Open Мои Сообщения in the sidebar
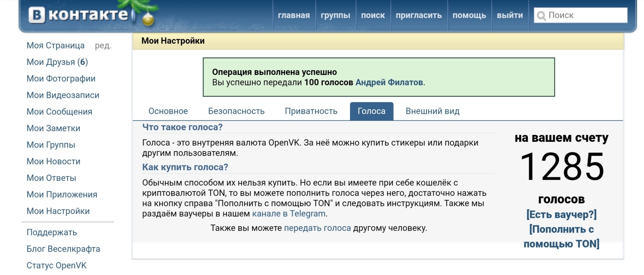Screen dimensions: 644x275 click(59, 112)
